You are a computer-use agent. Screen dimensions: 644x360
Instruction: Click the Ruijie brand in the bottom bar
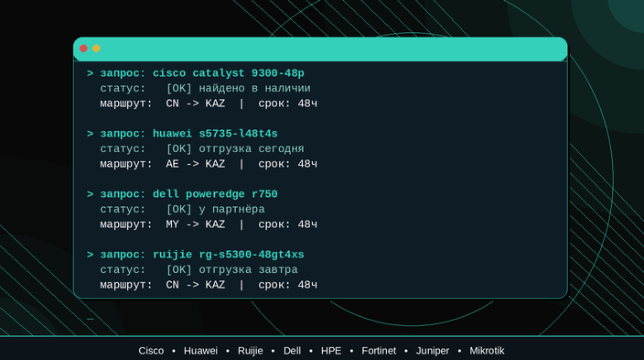[x=250, y=351]
